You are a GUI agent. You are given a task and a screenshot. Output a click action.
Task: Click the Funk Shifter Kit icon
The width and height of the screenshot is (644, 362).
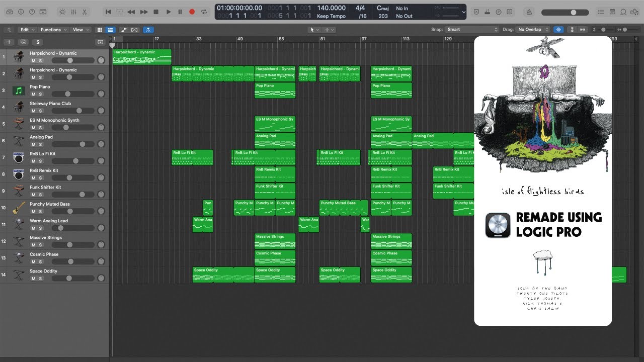19,191
